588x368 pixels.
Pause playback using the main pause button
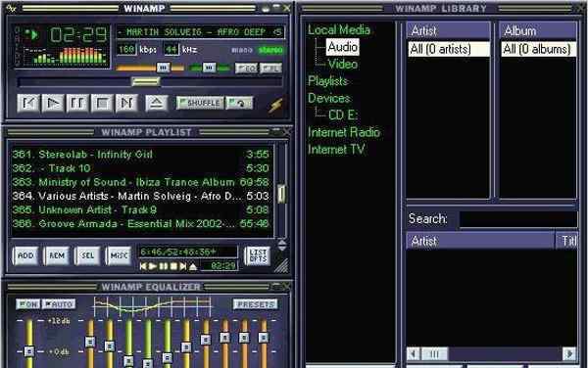click(77, 103)
